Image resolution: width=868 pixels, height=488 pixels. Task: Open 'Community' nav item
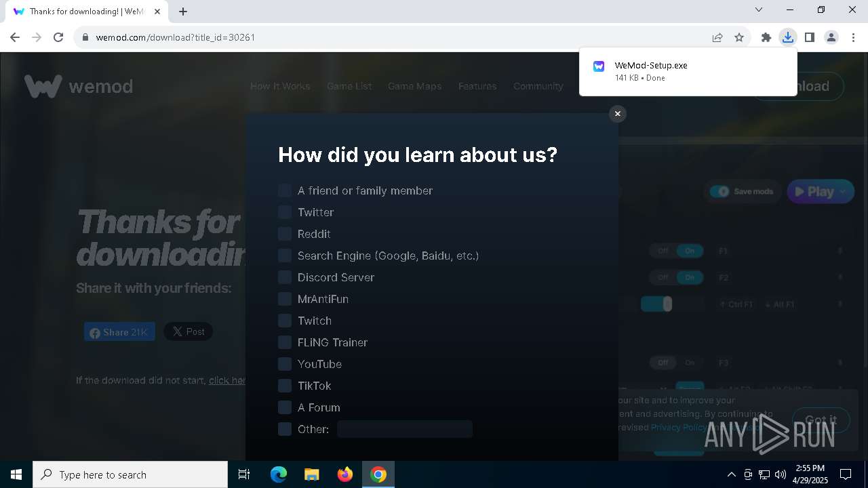538,86
